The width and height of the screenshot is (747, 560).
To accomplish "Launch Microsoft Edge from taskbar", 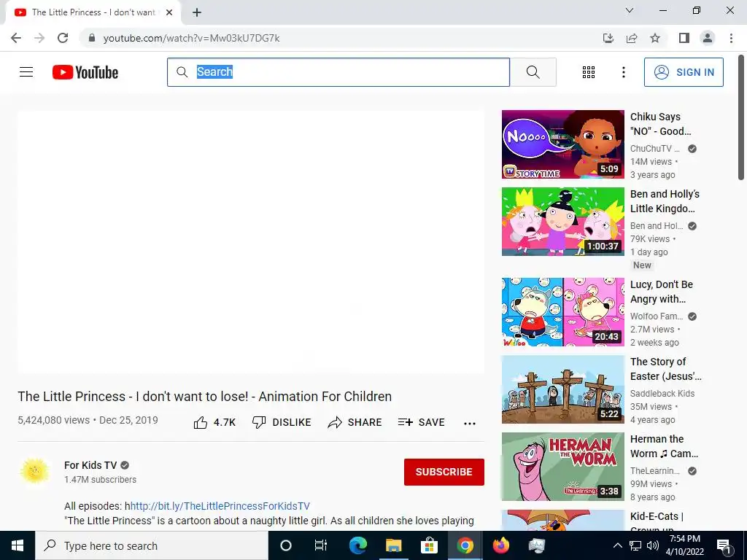I will [357, 545].
